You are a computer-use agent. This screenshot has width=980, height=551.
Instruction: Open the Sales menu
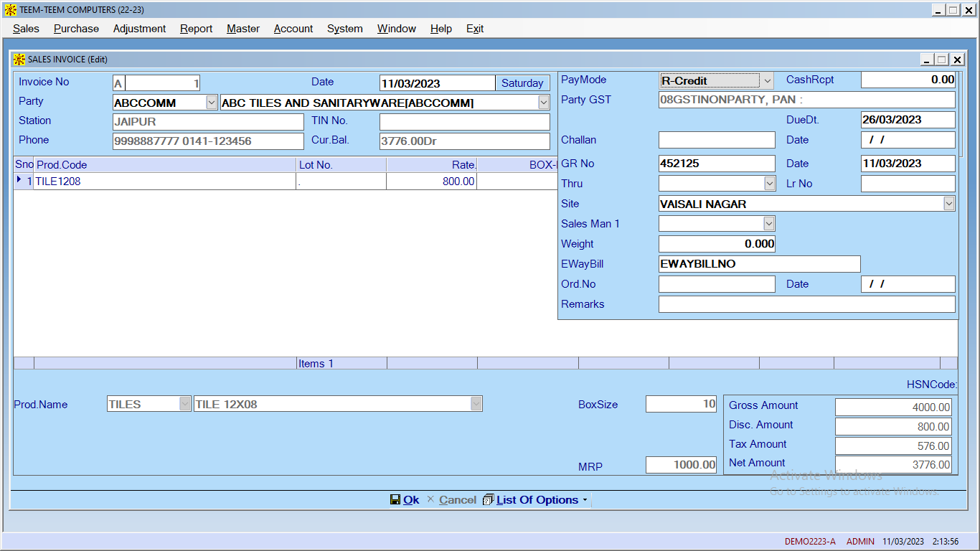point(26,29)
